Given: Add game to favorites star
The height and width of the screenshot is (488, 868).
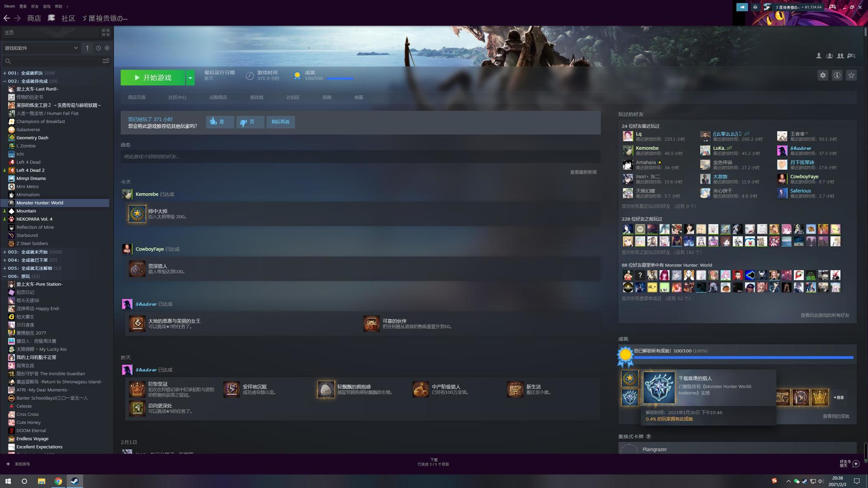Looking at the screenshot, I should (851, 75).
